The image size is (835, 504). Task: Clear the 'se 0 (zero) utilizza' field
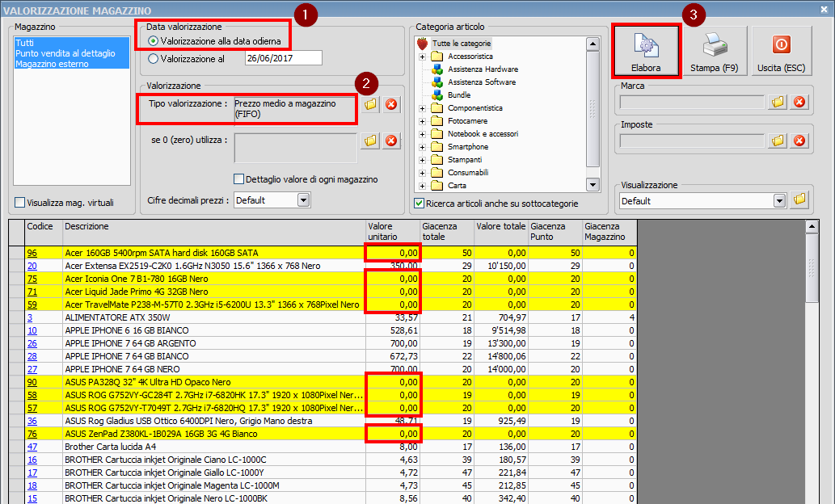click(x=391, y=141)
